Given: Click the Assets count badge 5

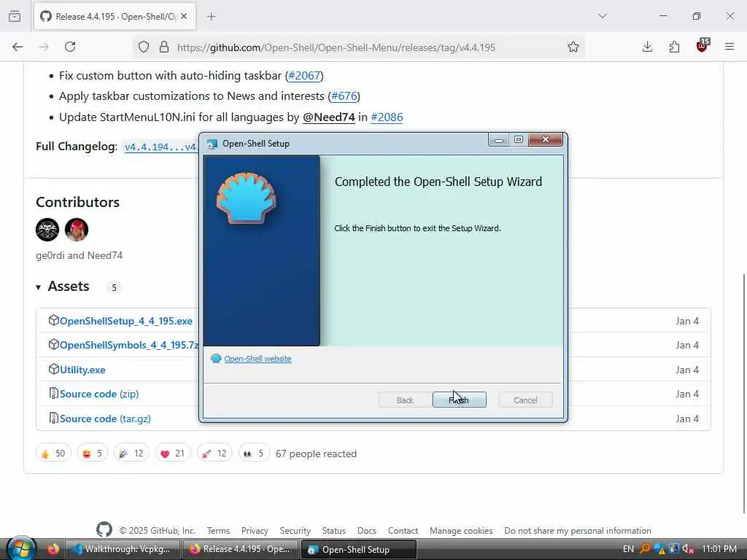Looking at the screenshot, I should coord(114,287).
